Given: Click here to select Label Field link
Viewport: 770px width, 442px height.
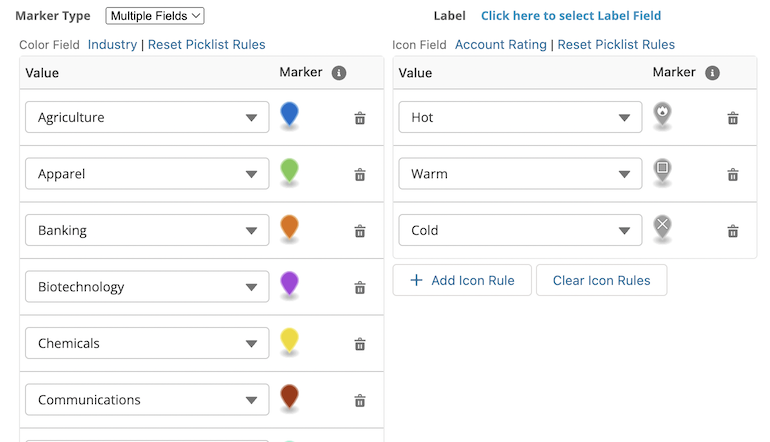Looking at the screenshot, I should pos(571,16).
